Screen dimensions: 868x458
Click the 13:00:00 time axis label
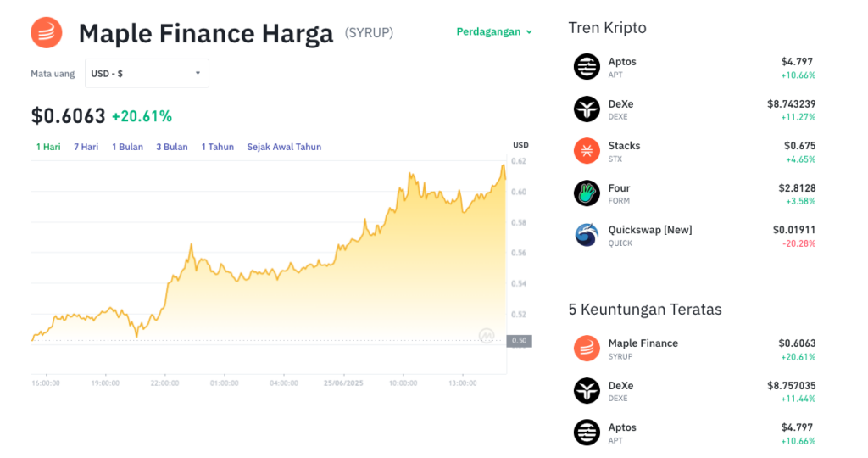point(463,383)
